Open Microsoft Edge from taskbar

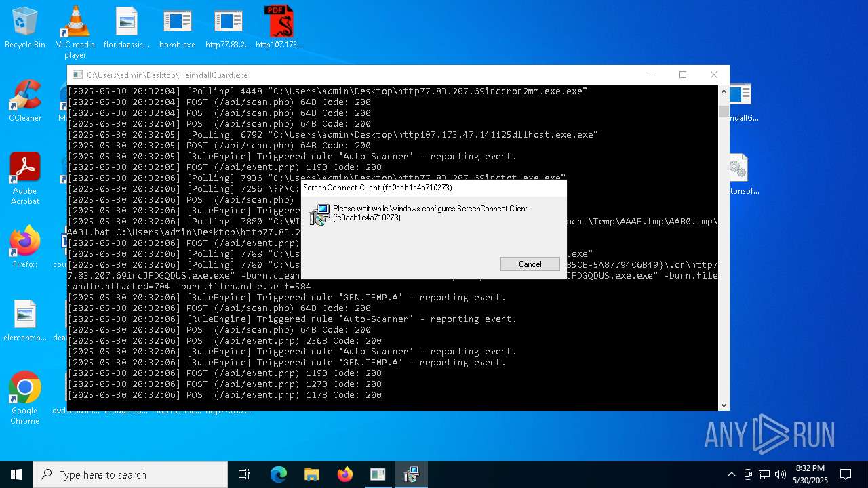(278, 474)
